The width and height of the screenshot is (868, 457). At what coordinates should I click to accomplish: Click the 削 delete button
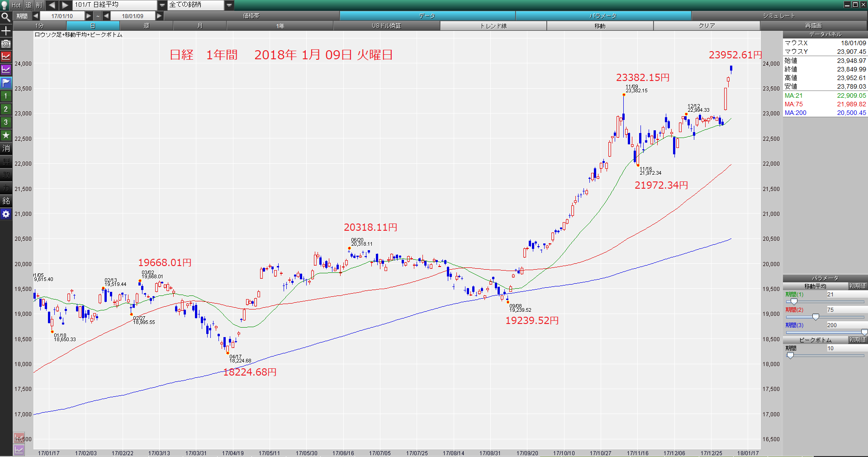coord(39,5)
